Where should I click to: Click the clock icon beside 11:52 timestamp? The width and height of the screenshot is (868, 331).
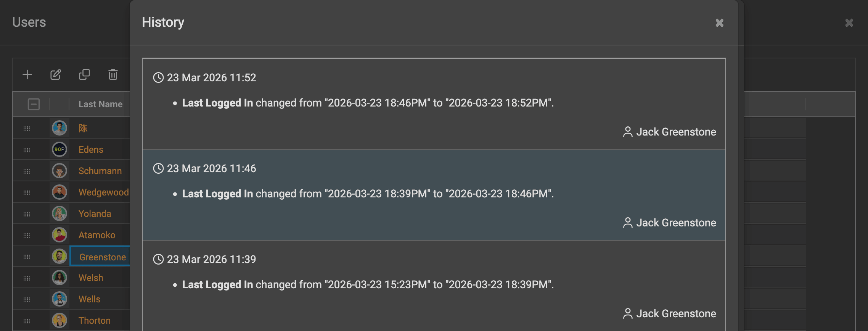point(158,78)
